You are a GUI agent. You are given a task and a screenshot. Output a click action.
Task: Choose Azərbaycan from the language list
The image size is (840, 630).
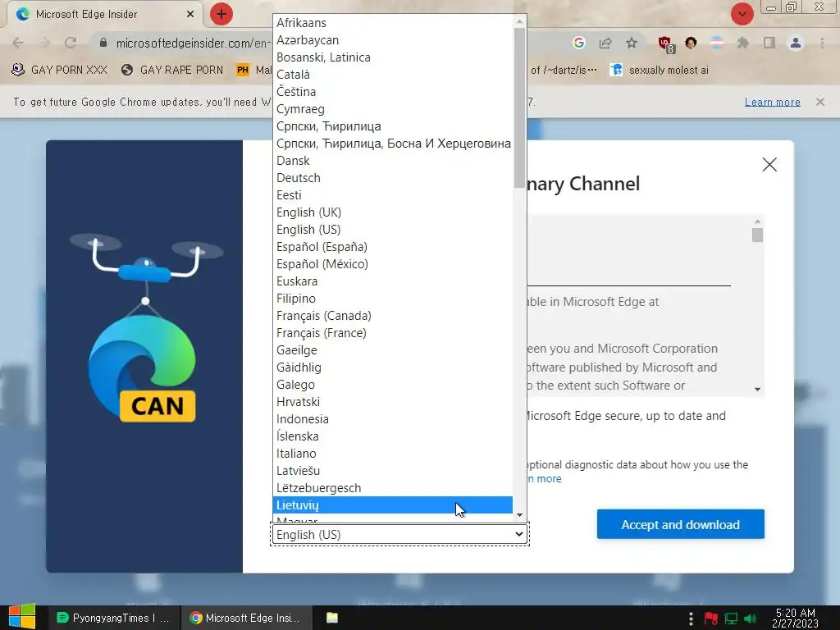point(393,40)
